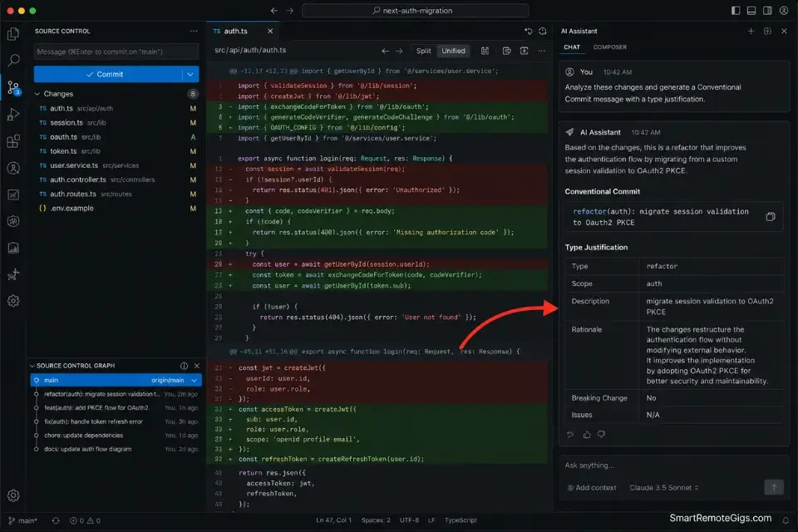The image size is (798, 532).
Task: Select docs: update auth flow diagram commit
Action: click(116, 449)
